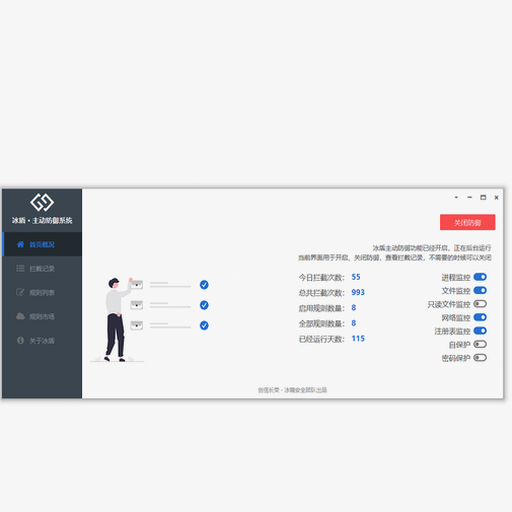This screenshot has height=512, width=512.
Task: Click the red 关闭防御 button
Action: 467,222
